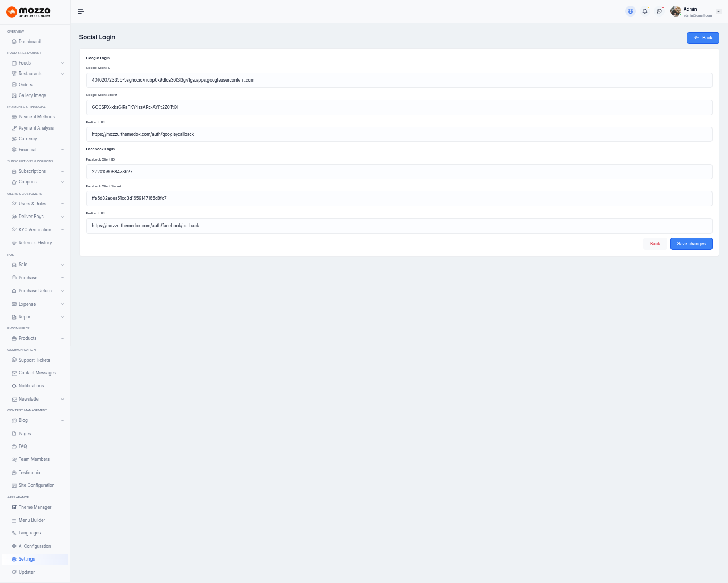Screen dimensions: 728x583
Task: Open the Dashboard sidebar item
Action: [29, 42]
